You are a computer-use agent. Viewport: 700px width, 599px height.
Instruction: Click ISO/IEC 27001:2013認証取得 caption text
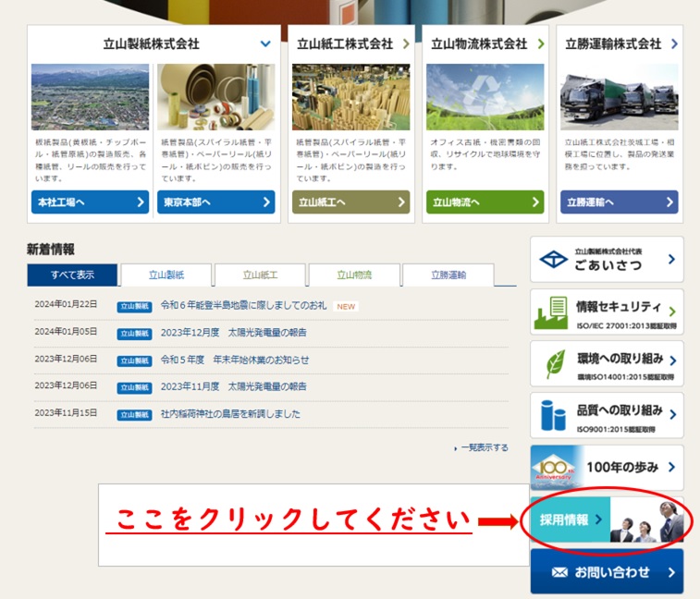[626, 325]
